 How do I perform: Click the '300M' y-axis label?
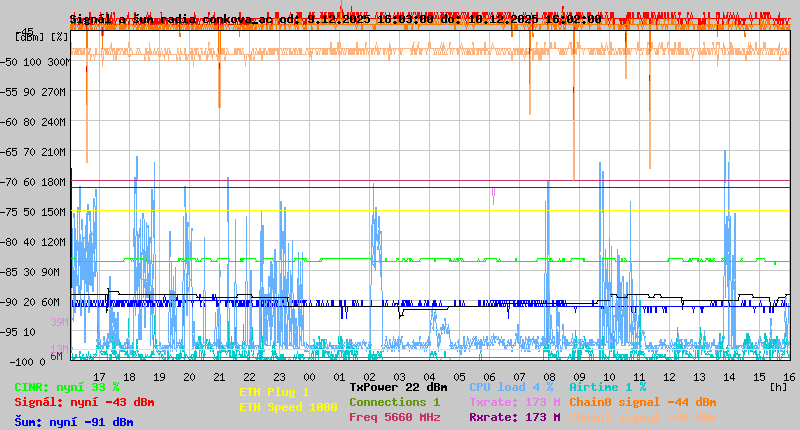[x=58, y=62]
